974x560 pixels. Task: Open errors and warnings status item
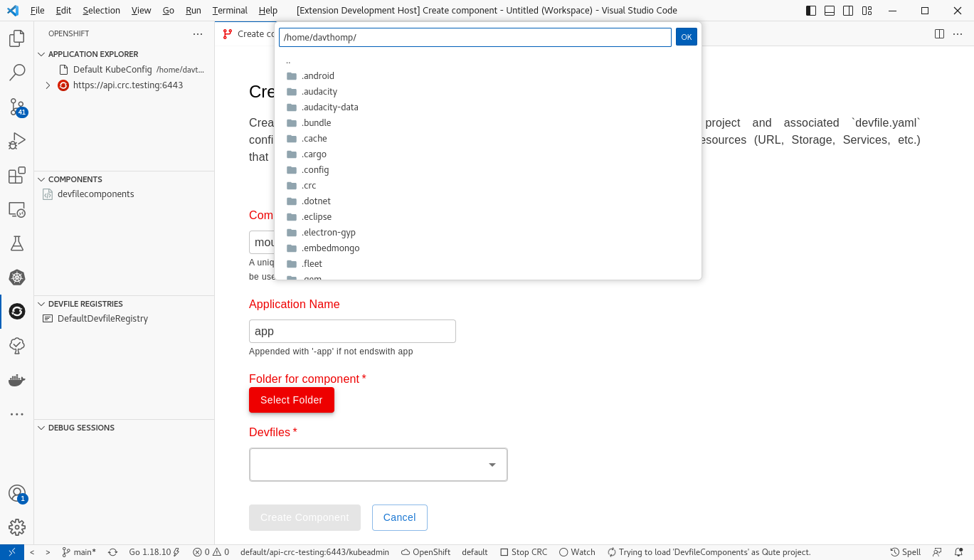pos(211,552)
